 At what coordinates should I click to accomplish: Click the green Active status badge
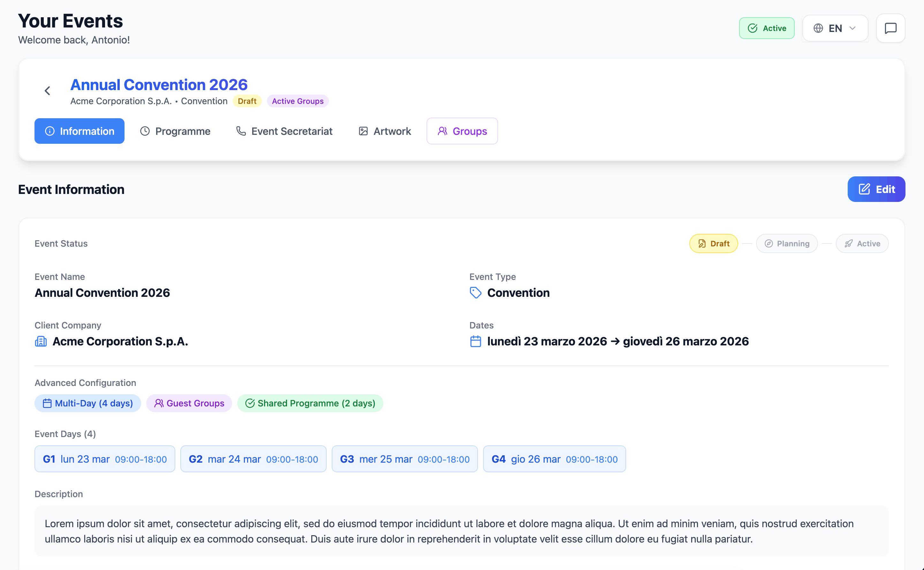767,28
